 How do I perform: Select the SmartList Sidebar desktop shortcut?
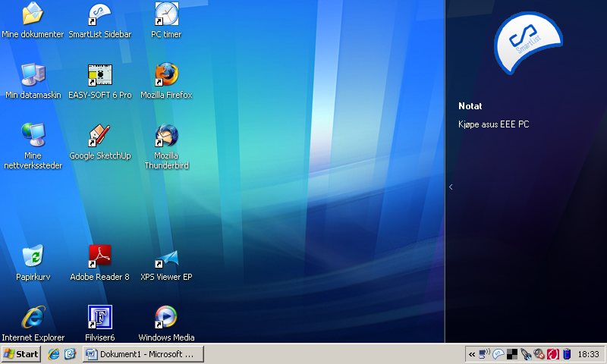pos(100,20)
